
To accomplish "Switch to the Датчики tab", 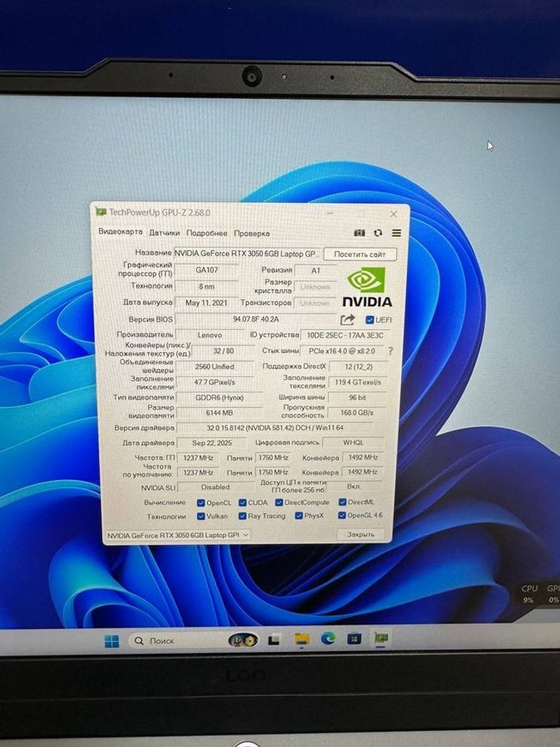I will [x=164, y=233].
